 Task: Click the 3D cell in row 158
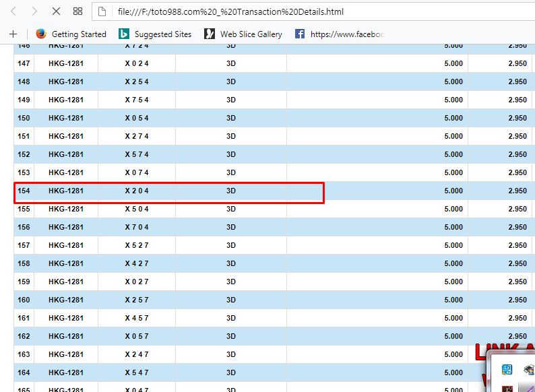coord(231,264)
